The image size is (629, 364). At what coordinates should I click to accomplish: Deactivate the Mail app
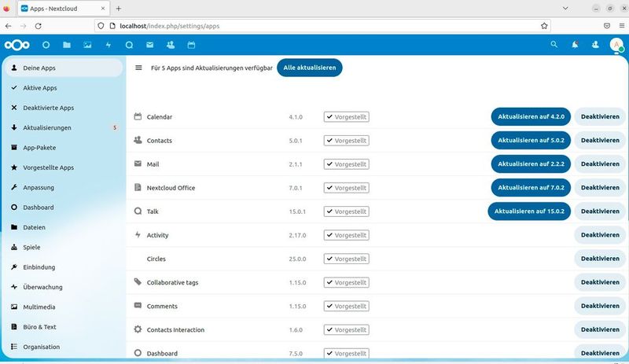[600, 164]
